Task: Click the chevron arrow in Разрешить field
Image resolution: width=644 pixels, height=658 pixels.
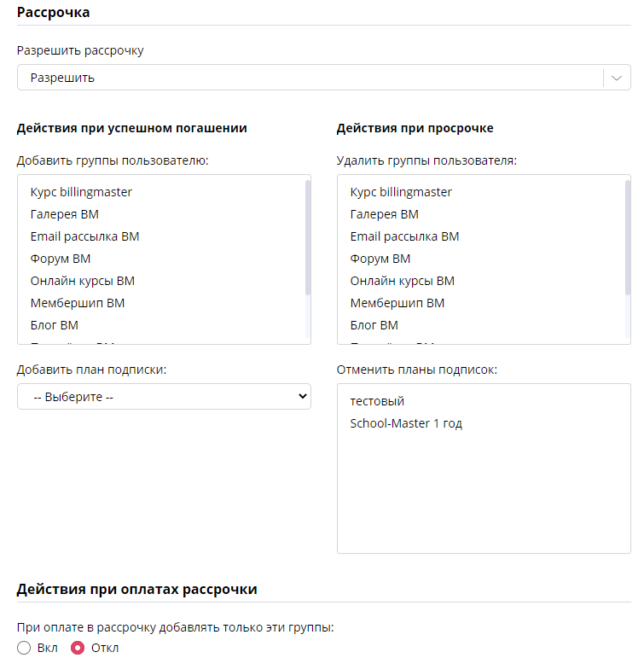Action: [617, 78]
